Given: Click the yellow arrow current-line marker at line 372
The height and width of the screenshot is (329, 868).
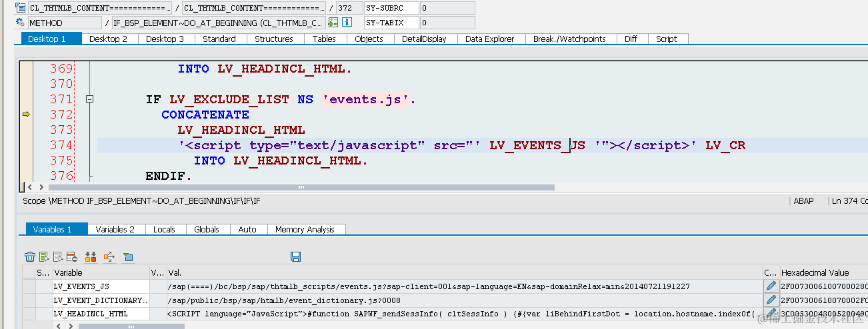Looking at the screenshot, I should click(26, 115).
